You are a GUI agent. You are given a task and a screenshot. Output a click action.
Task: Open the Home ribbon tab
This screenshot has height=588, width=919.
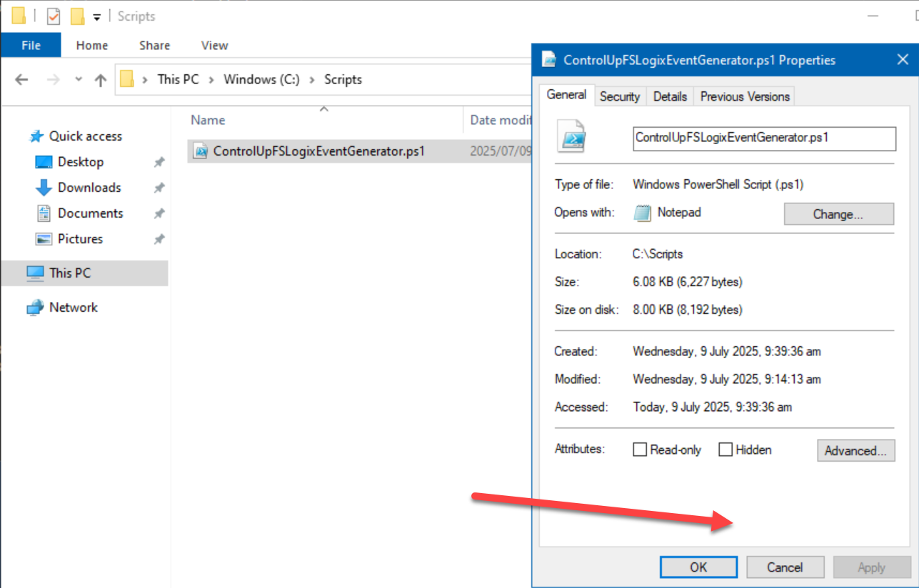coord(92,45)
